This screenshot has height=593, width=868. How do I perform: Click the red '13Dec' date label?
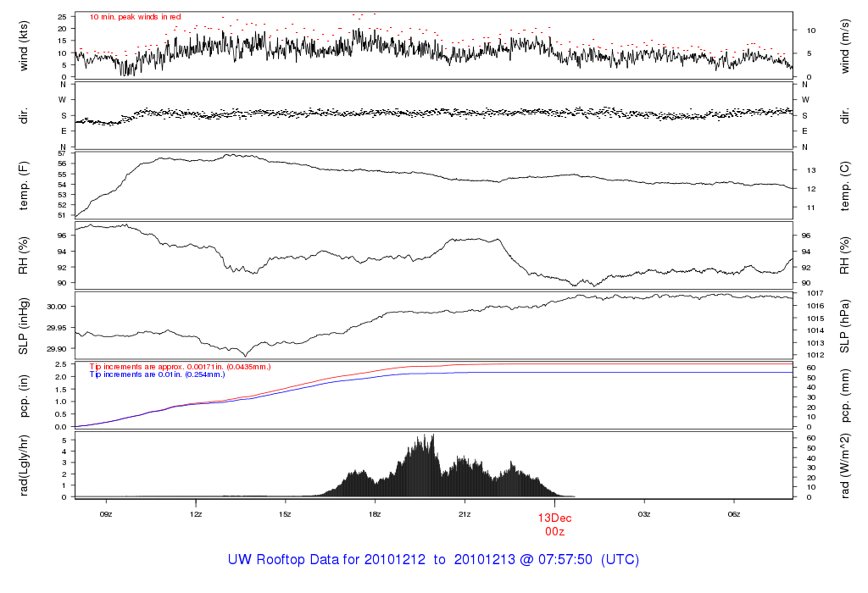pyautogui.click(x=554, y=518)
